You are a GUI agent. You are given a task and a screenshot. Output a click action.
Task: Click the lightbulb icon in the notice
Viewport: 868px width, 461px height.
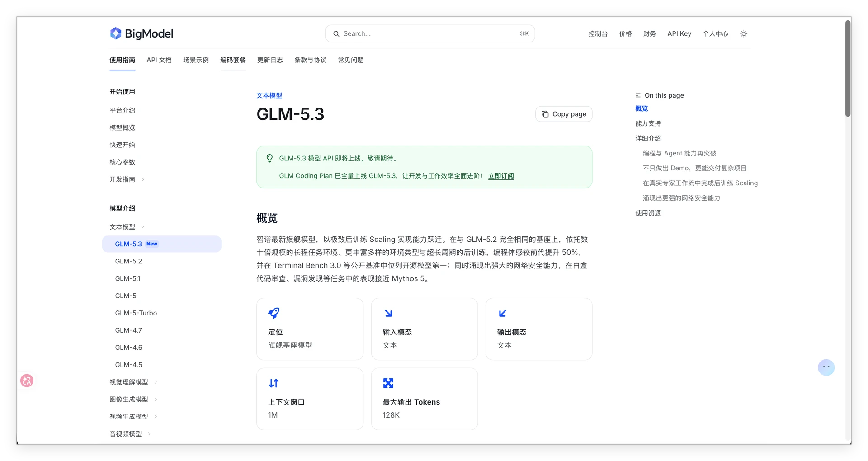269,158
